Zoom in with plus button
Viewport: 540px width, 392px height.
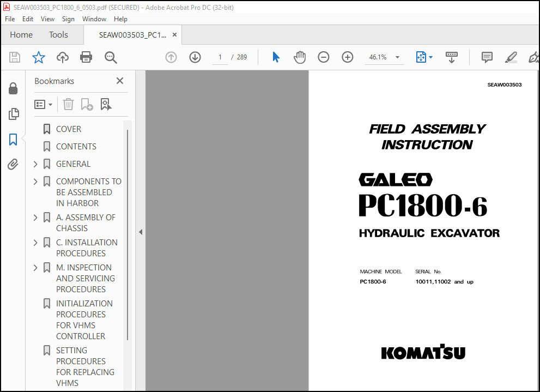coord(348,57)
